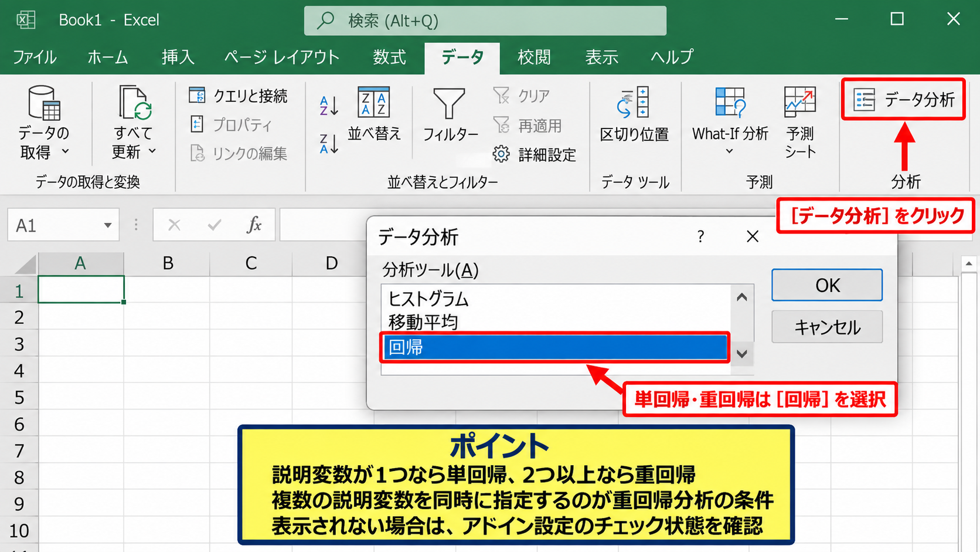Open the 並べ替え (Sort) dialog

pyautogui.click(x=374, y=114)
